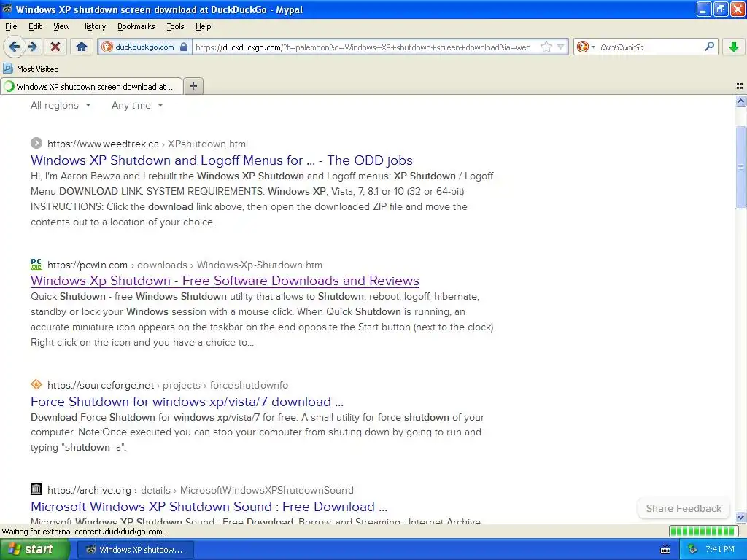Open the Help menu
747x560 pixels.
(x=203, y=26)
